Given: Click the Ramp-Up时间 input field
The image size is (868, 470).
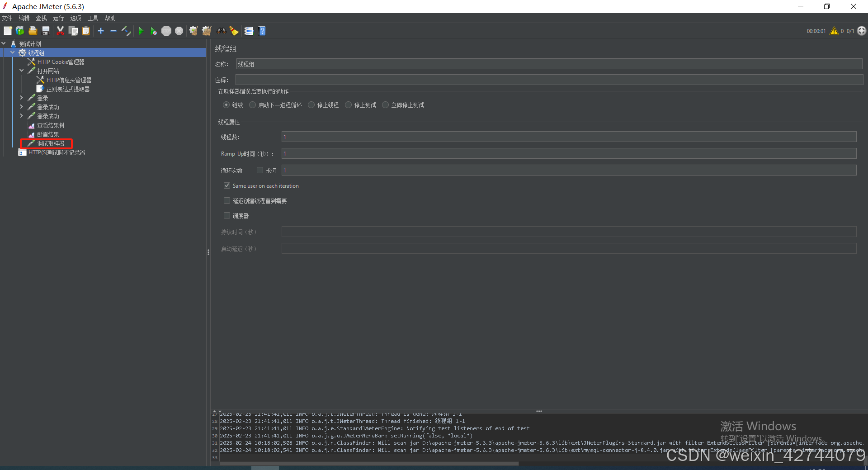Looking at the screenshot, I should [569, 153].
